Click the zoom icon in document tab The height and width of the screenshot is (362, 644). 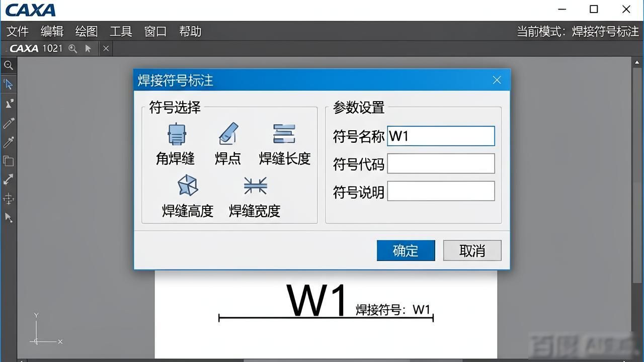coord(73,49)
